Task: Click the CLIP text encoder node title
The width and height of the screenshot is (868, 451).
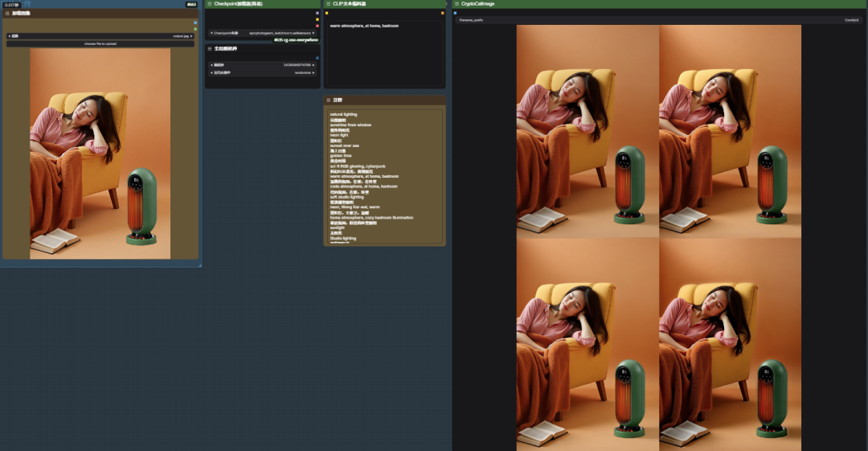Action: pos(349,3)
